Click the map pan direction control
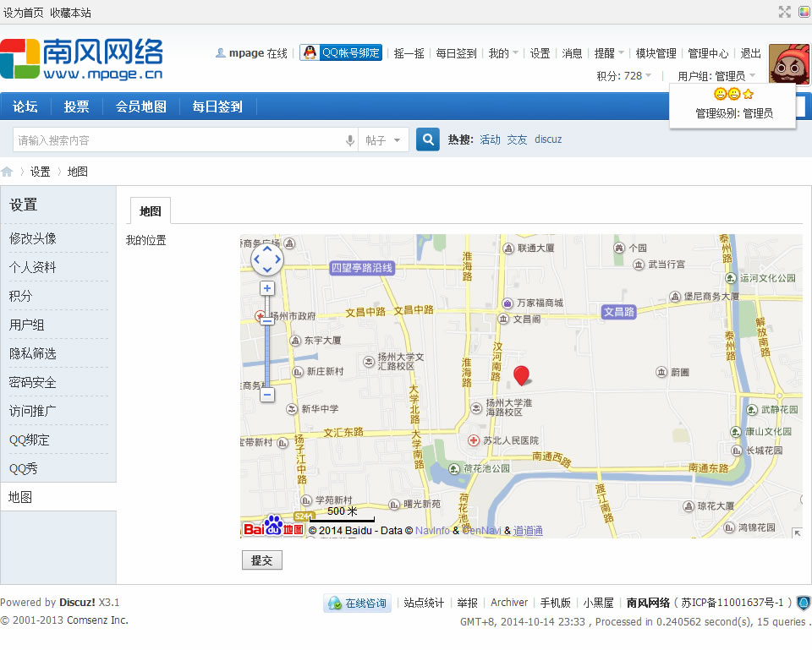Viewport: 812px width, 650px height. (x=267, y=259)
